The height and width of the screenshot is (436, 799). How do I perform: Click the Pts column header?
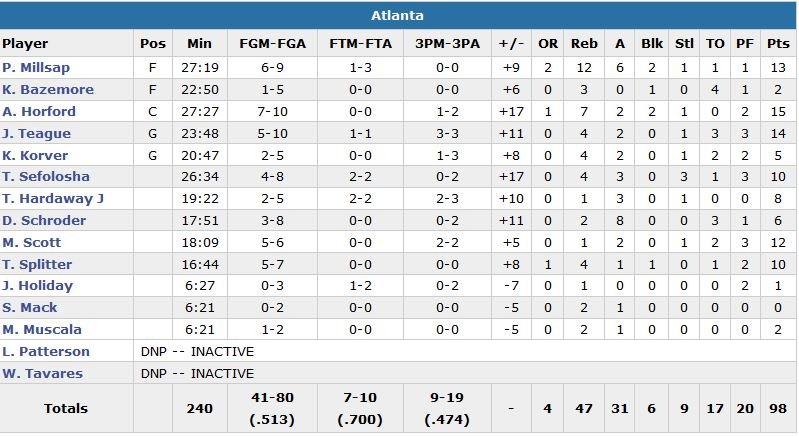[777, 44]
